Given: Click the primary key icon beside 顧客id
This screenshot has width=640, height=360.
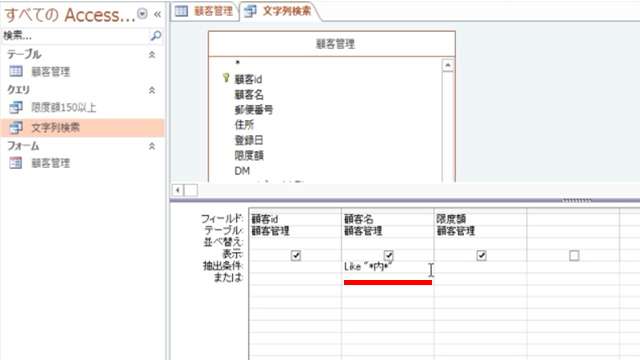Looking at the screenshot, I should coord(226,78).
